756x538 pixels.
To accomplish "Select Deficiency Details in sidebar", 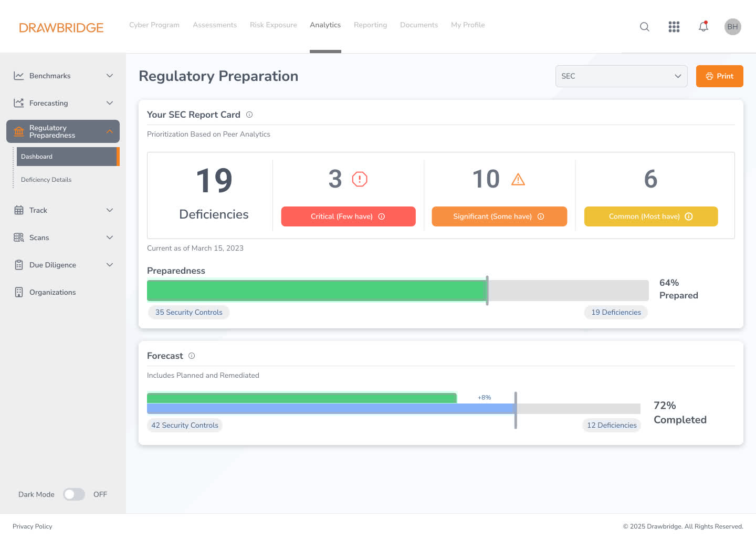I will (x=46, y=180).
